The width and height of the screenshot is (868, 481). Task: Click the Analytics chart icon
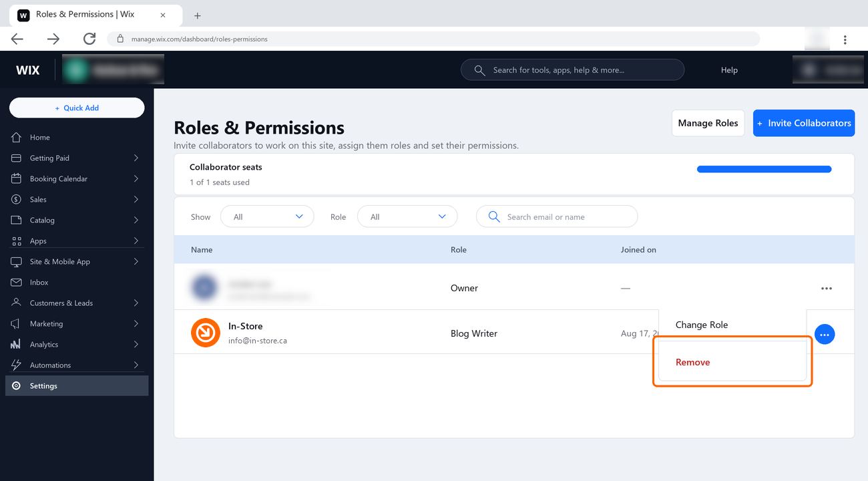pos(17,345)
